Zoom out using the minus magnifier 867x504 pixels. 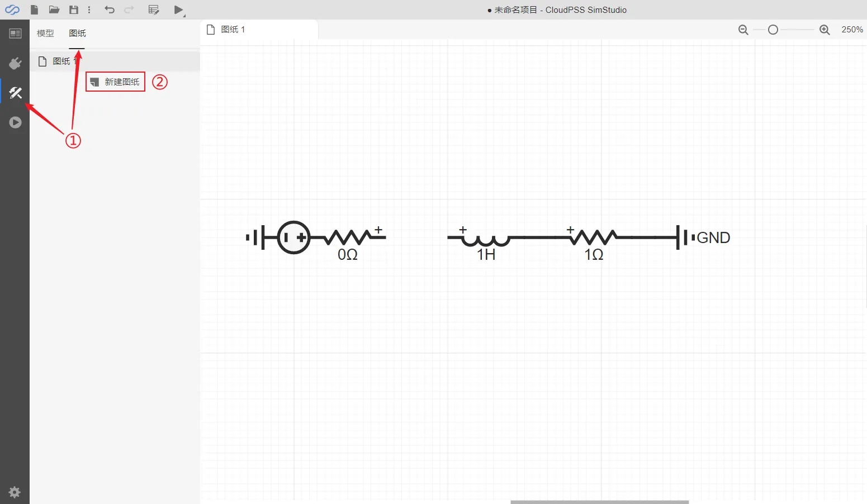pos(743,30)
